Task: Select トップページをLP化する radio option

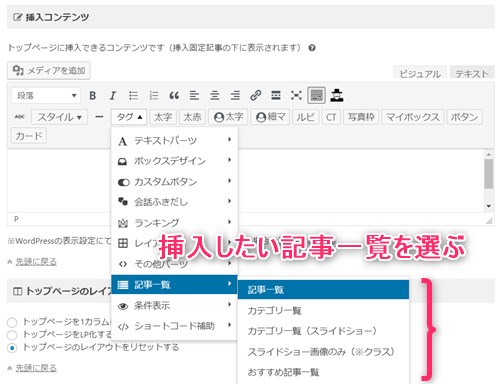Action: 12,335
